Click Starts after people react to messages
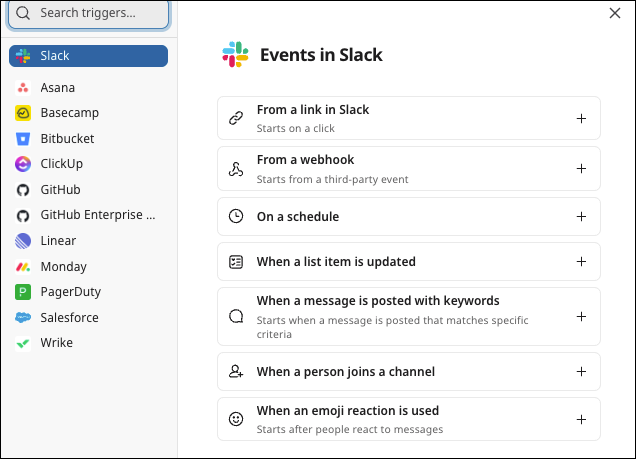 (x=350, y=429)
